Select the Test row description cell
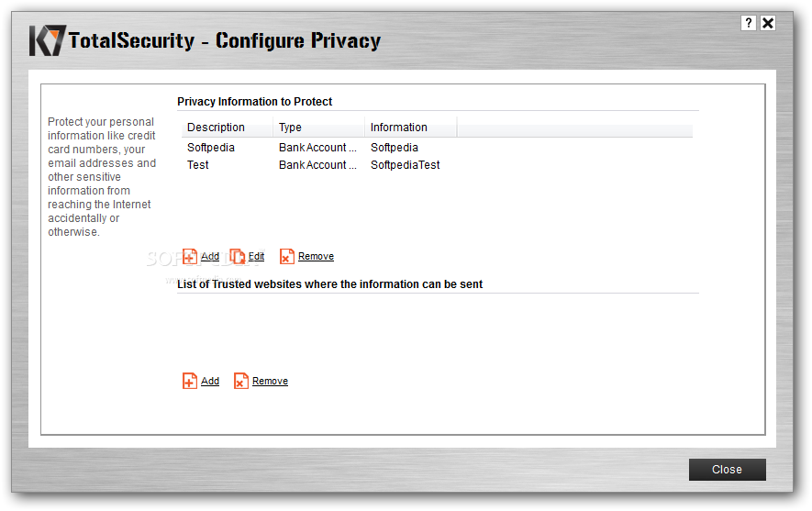The width and height of the screenshot is (812, 511). pyautogui.click(x=198, y=165)
